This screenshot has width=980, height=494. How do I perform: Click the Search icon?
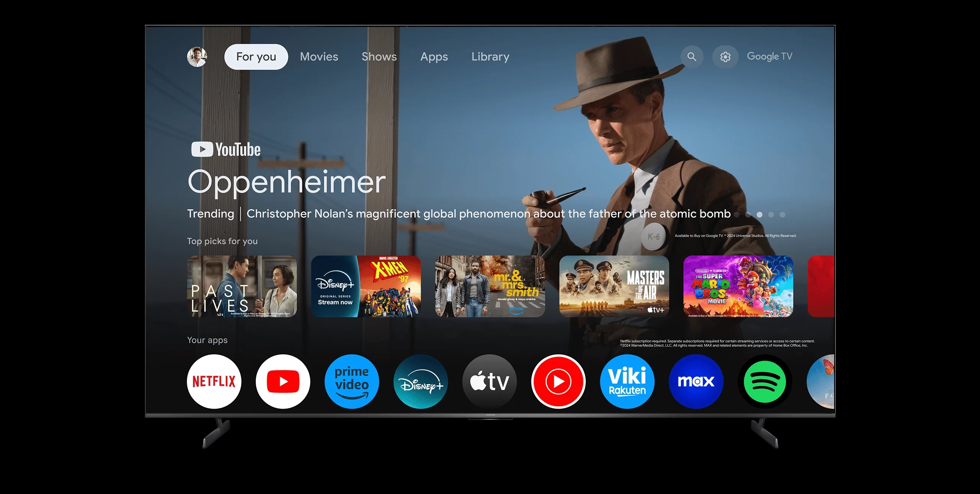(691, 56)
